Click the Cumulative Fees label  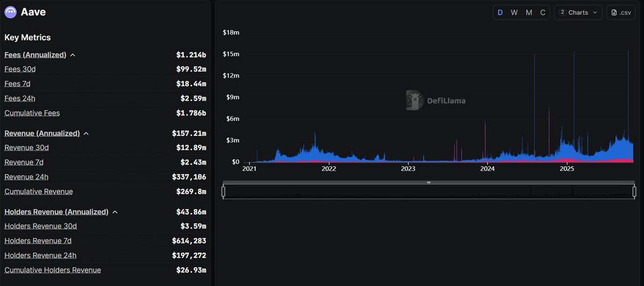(32, 113)
